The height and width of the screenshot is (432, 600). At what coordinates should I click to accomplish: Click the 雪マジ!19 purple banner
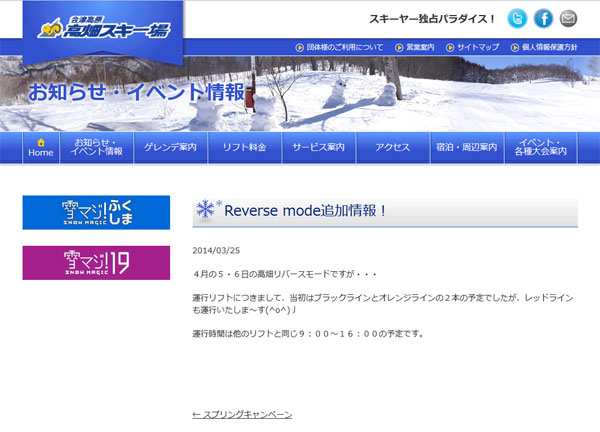click(96, 263)
